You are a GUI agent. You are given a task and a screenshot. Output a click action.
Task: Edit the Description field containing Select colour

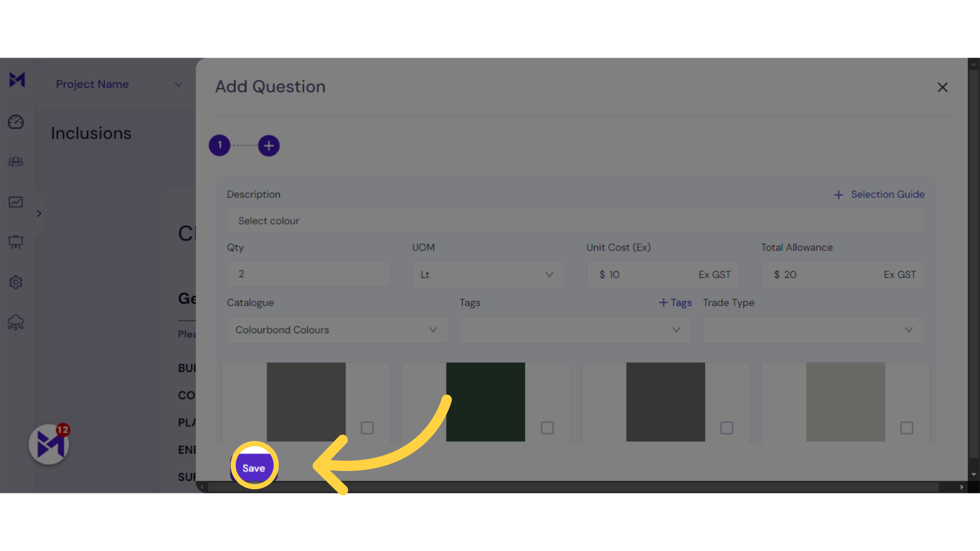[x=575, y=221]
